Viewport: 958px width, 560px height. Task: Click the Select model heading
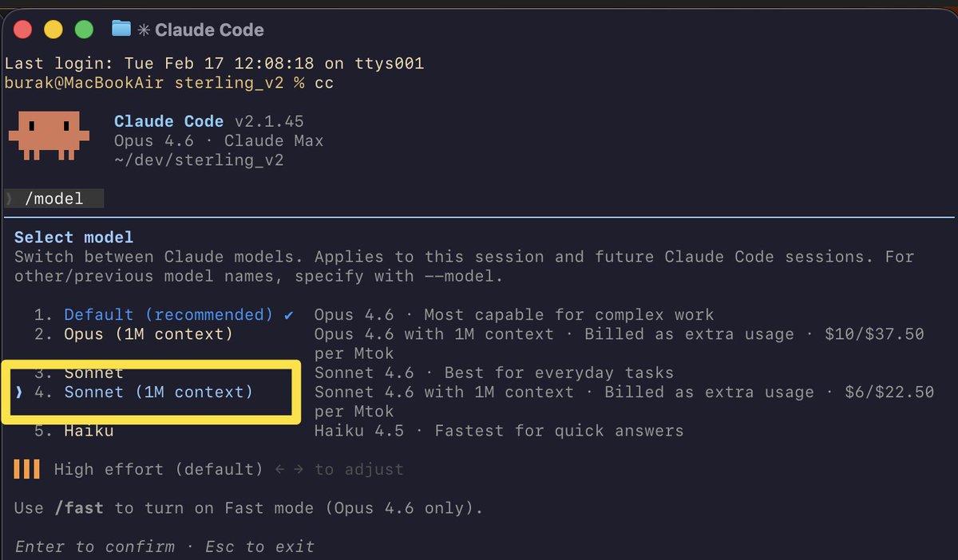point(73,237)
